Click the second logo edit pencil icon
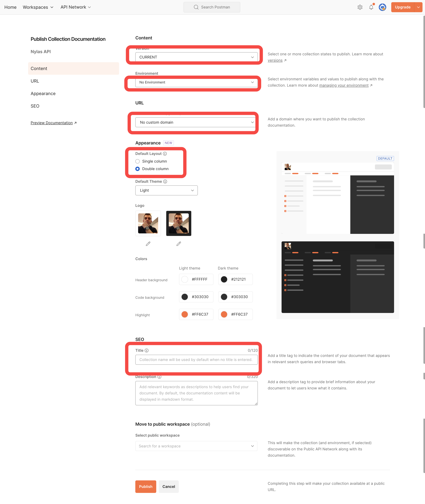425x504 pixels. pyautogui.click(x=179, y=244)
